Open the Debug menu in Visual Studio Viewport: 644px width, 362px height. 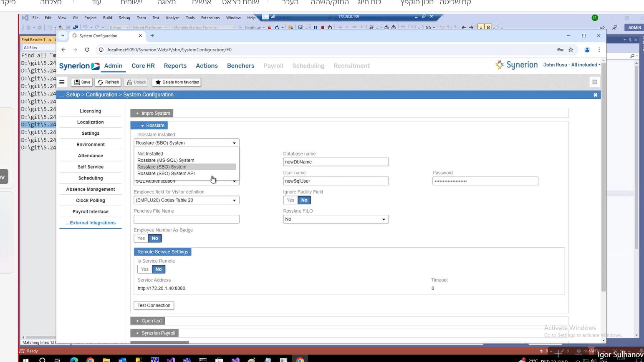124,18
